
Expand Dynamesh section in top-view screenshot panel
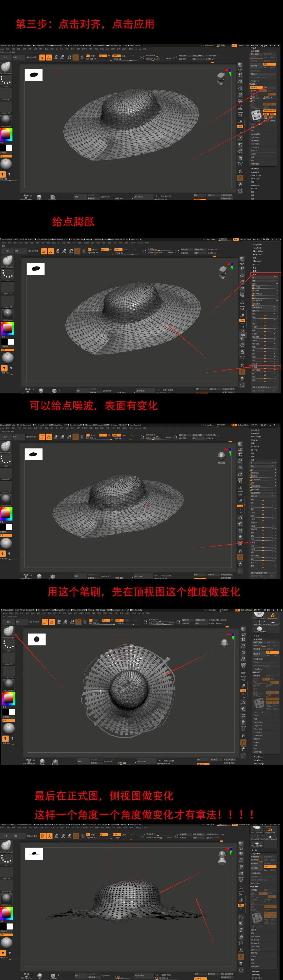coord(258,729)
